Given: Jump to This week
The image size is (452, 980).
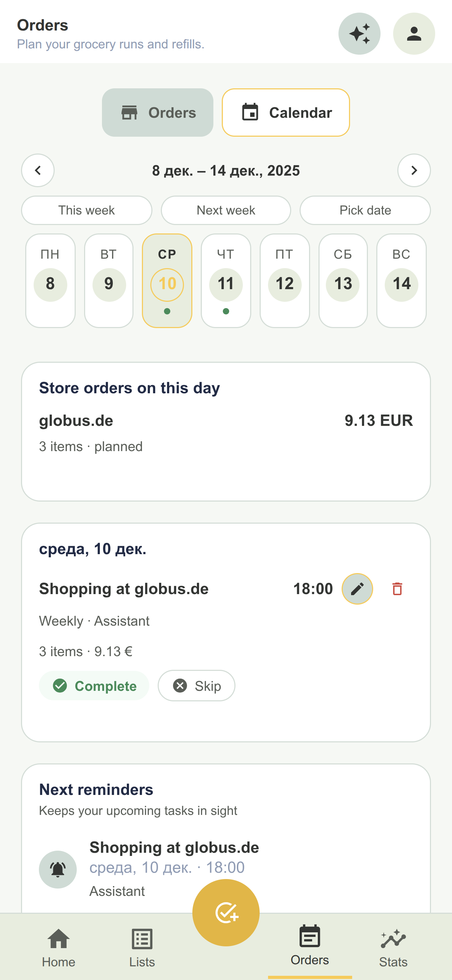Looking at the screenshot, I should [x=86, y=210].
